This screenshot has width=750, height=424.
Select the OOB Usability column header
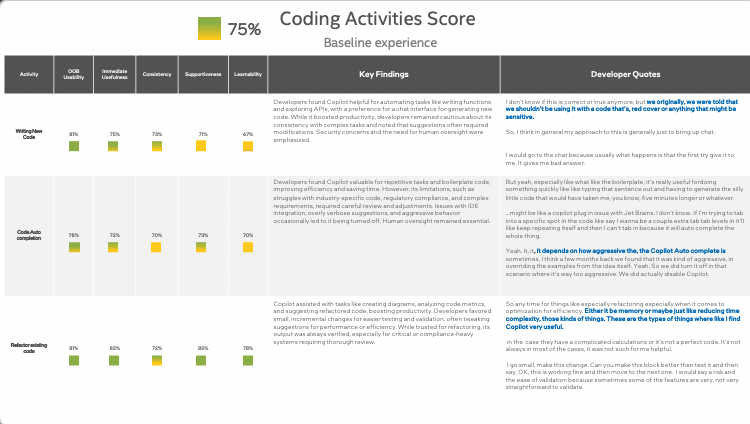point(73,74)
